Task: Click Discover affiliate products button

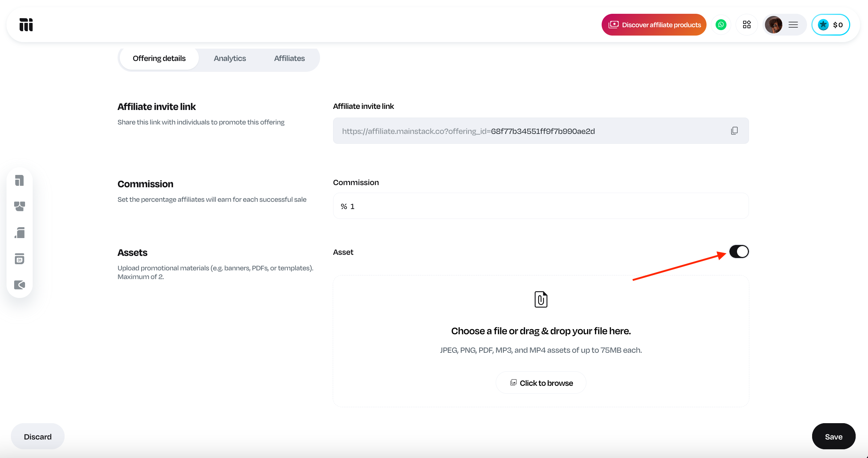Action: coord(654,25)
